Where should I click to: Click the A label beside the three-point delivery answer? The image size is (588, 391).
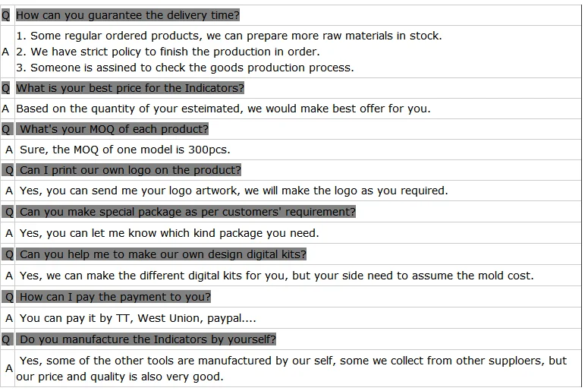(6, 52)
